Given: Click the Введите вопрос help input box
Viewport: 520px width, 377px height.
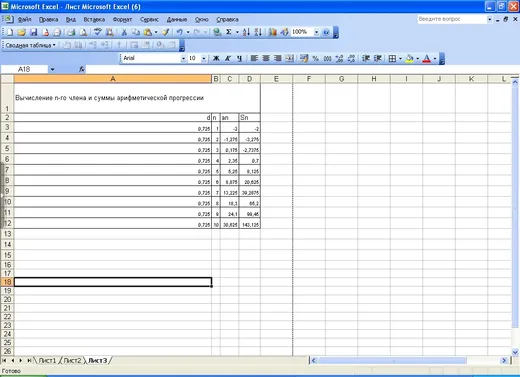Looking at the screenshot, I should [x=452, y=19].
